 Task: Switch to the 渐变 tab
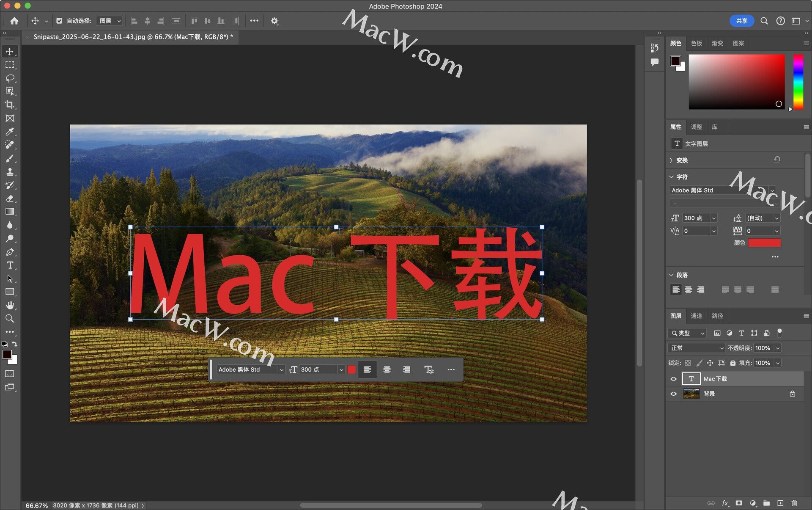717,43
